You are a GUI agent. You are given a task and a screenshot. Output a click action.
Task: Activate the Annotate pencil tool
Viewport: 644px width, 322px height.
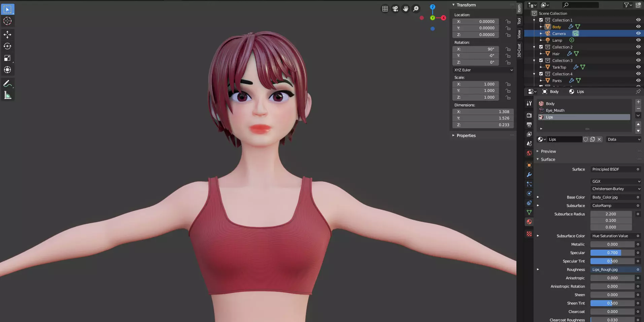7,83
